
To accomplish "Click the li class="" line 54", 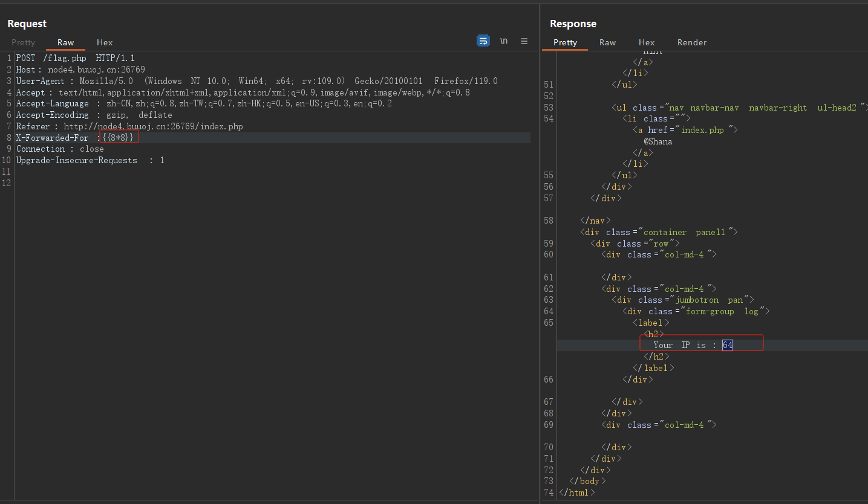I will coord(656,119).
